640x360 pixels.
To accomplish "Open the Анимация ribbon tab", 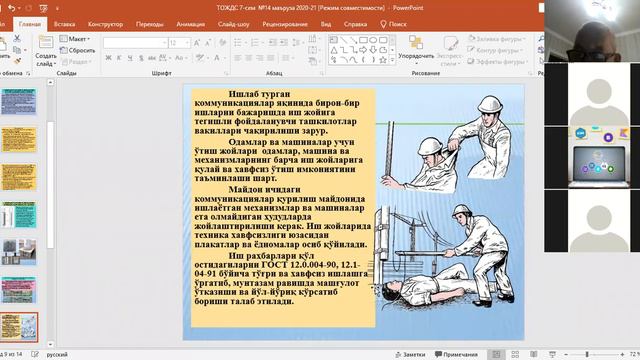I will (x=191, y=24).
